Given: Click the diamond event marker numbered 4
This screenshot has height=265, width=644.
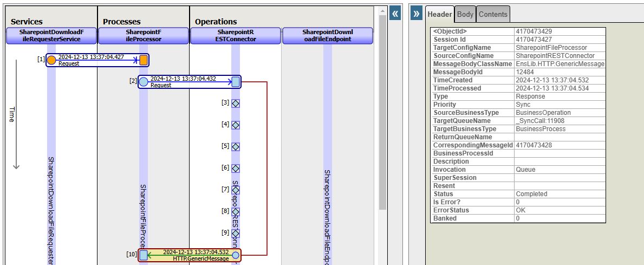Looking at the screenshot, I should (236, 125).
